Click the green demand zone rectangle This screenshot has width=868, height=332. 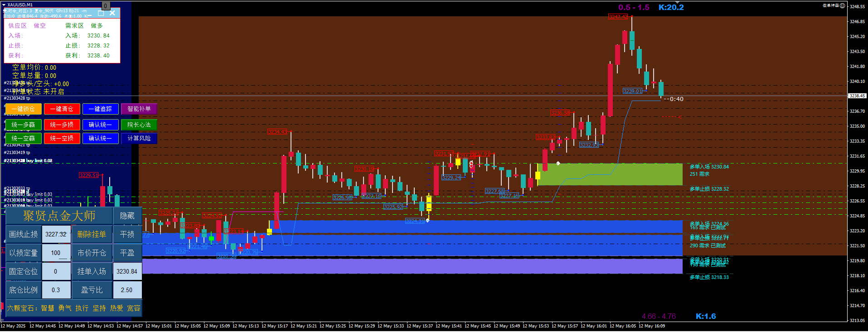pyautogui.click(x=610, y=174)
